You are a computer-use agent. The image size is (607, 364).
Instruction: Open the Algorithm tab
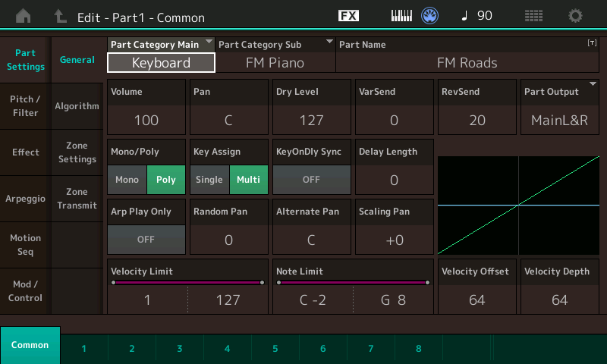tap(77, 106)
